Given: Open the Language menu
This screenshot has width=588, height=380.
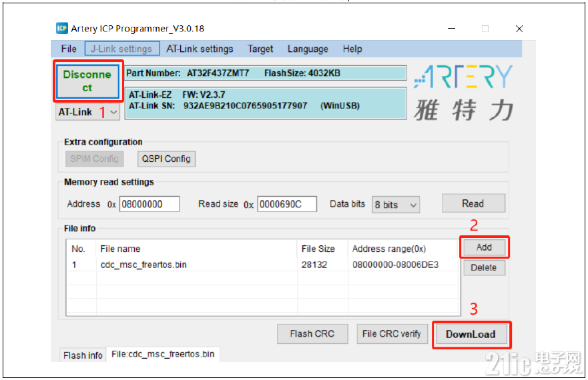Looking at the screenshot, I should click(308, 49).
